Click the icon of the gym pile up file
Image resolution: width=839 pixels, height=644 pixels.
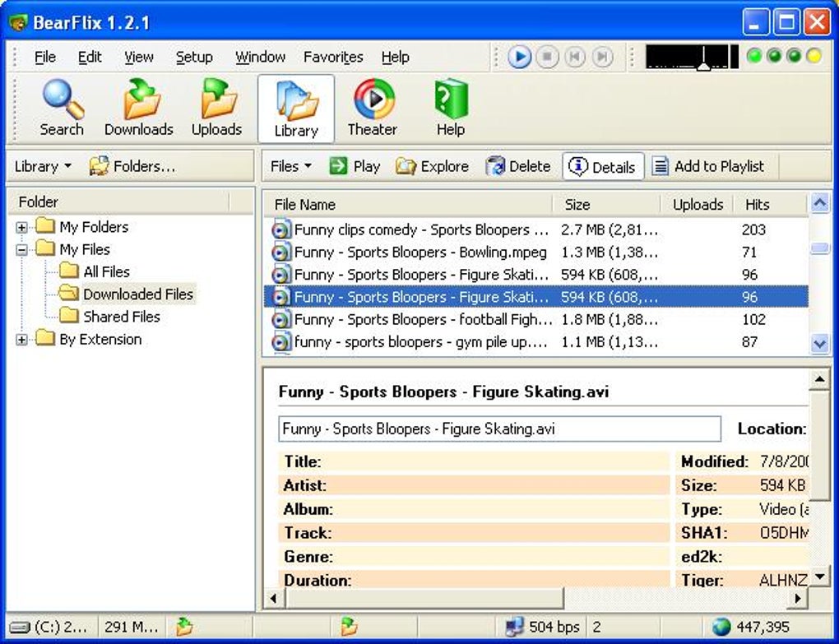[x=281, y=342]
